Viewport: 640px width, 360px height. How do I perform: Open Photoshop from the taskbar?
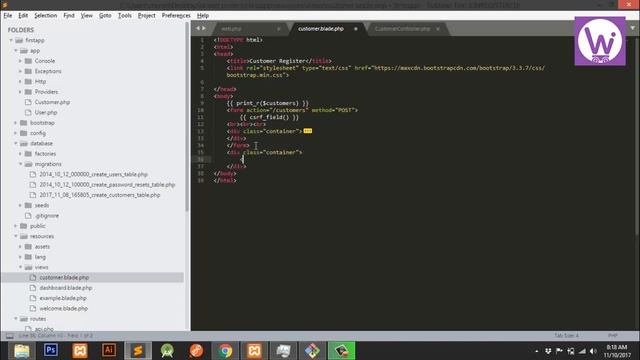(51, 351)
